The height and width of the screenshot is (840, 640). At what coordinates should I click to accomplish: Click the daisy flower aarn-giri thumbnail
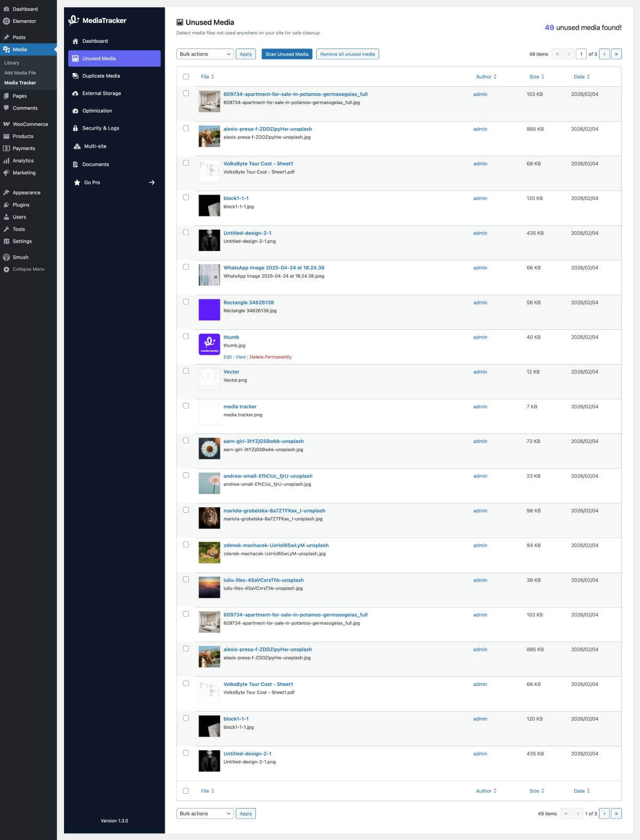[x=210, y=448]
